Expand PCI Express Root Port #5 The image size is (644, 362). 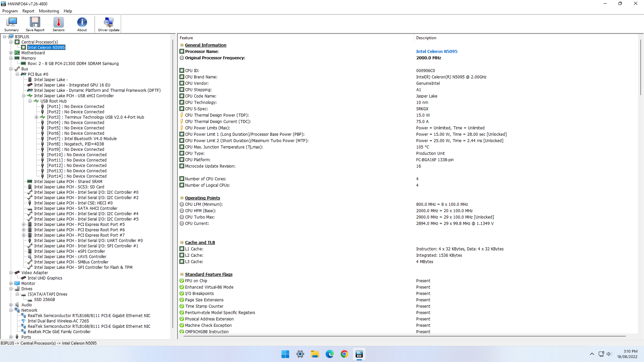[x=24, y=225]
